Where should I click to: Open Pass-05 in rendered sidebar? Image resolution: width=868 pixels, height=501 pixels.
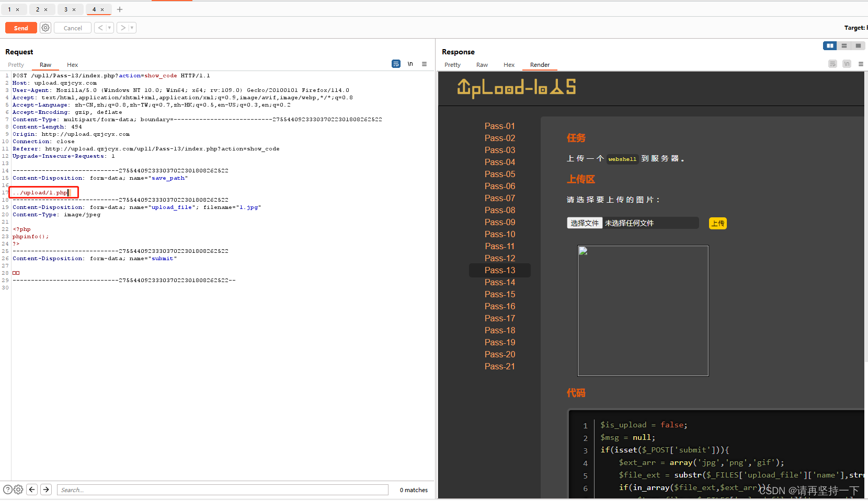click(x=500, y=174)
